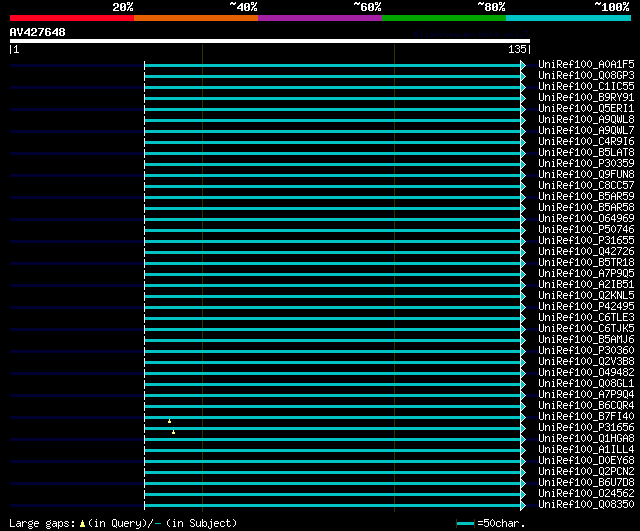Screen dimensions: 640x531
Task: Open the UniRef100_Q08GL1 hit
Action: click(x=586, y=384)
